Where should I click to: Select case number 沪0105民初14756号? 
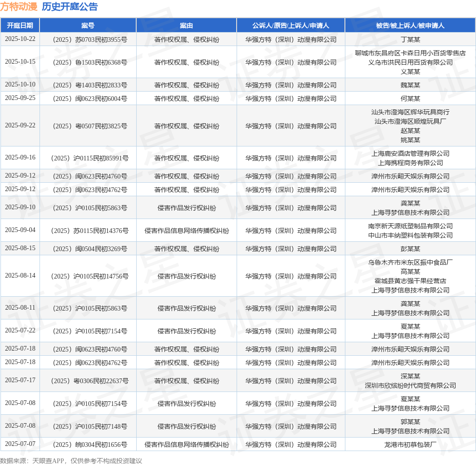90,276
